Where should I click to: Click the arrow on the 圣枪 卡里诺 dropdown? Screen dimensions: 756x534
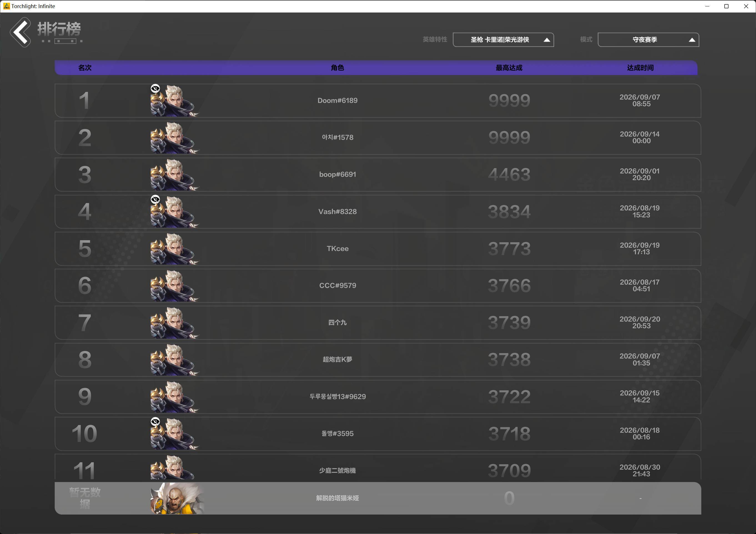coord(547,40)
